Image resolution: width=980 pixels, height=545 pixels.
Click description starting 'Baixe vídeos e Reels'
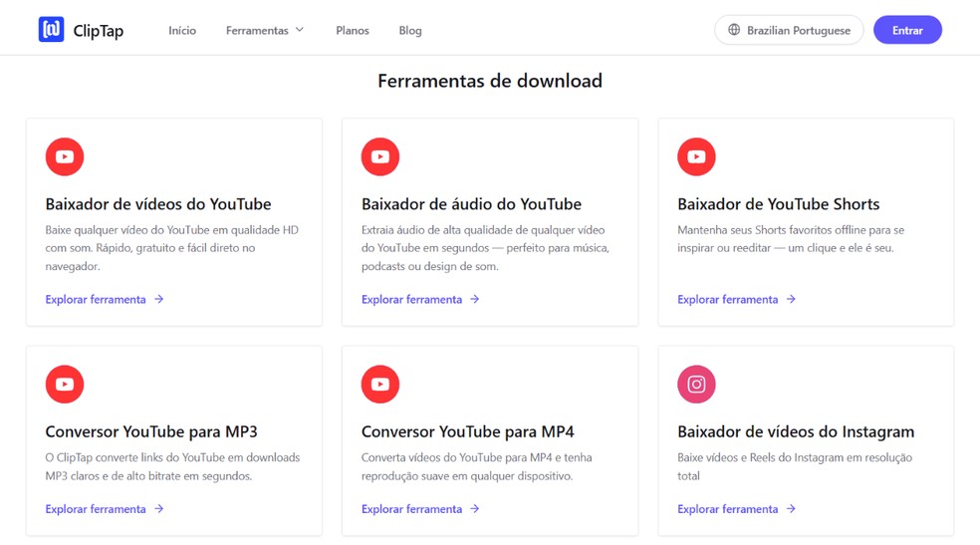point(795,466)
